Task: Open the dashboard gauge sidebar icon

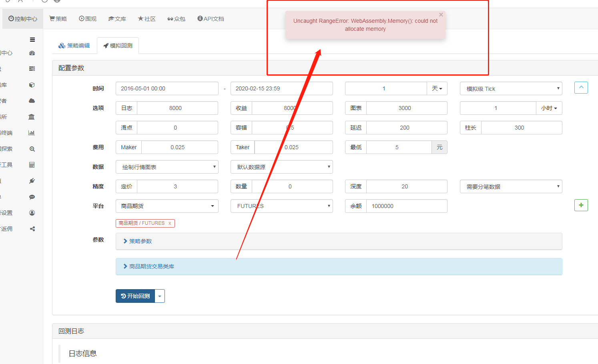Action: tap(32, 53)
